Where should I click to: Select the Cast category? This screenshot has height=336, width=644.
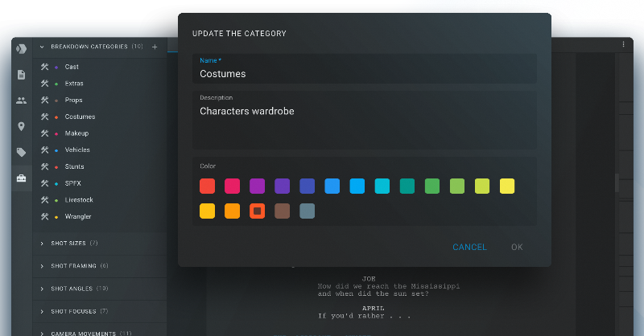[x=72, y=67]
